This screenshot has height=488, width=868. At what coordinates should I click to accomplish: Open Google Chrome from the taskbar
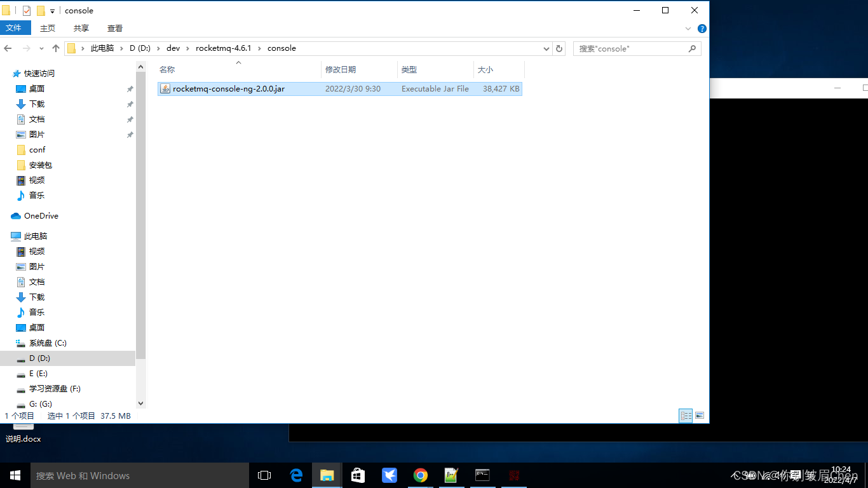pyautogui.click(x=420, y=475)
